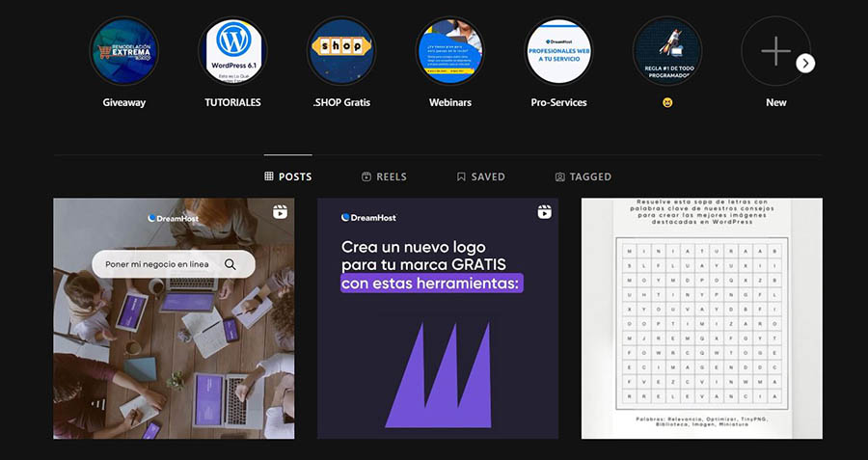This screenshot has height=460, width=868.
Task: Open the .SHOP Gratis highlight
Action: click(x=340, y=51)
